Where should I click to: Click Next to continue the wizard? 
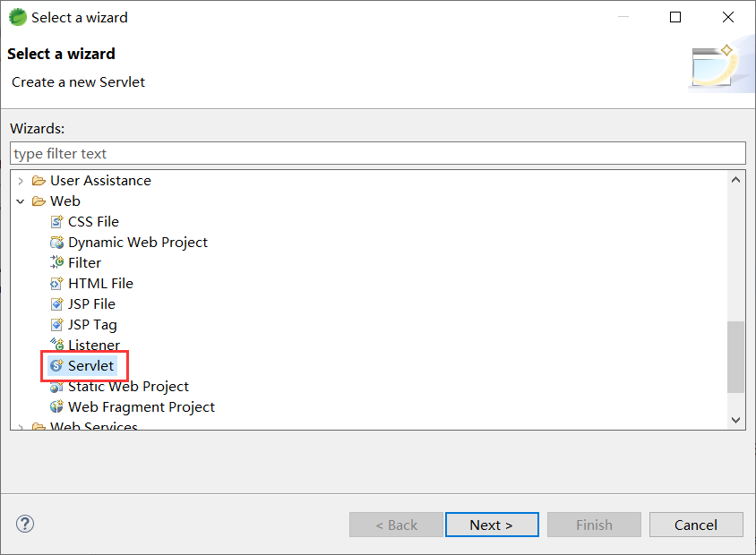point(492,525)
